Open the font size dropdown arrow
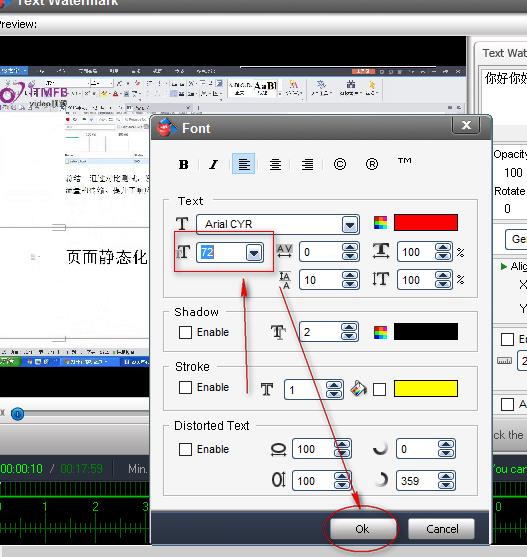 pyautogui.click(x=254, y=253)
